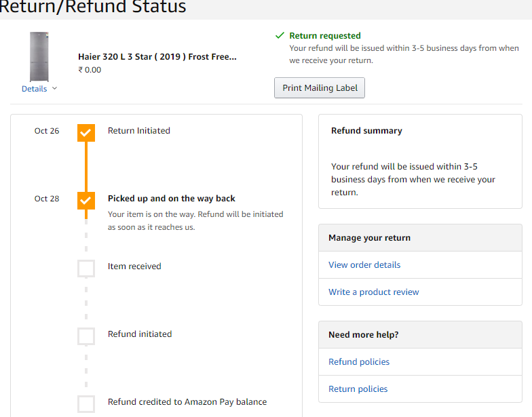
Task: Click the Oct 26 date label
Action: coord(46,131)
